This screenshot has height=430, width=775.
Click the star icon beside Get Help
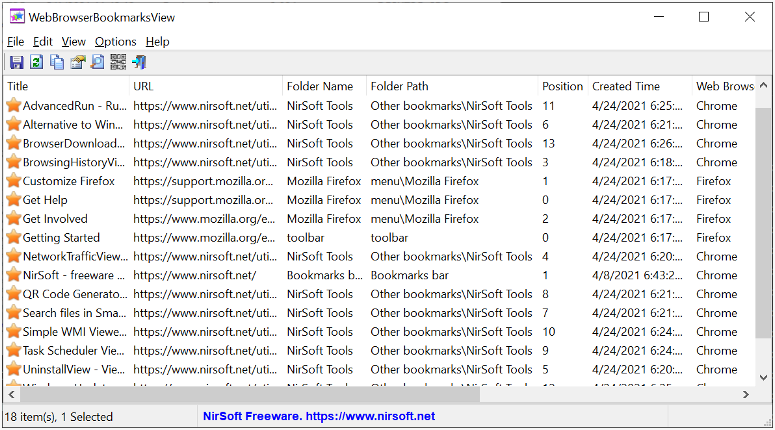click(13, 200)
